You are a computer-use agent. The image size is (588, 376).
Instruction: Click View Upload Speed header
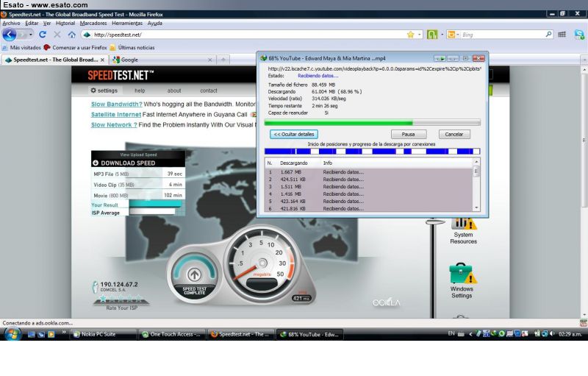click(138, 155)
